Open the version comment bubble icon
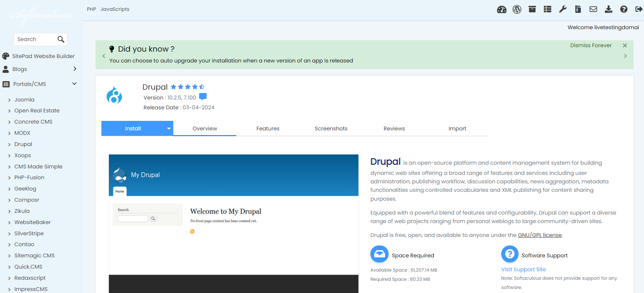644x293 pixels. 203,97
